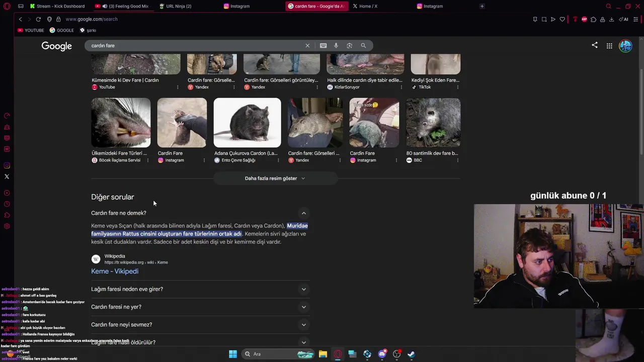Click the rat held in glove thumbnail
The image size is (644, 362).
click(182, 123)
